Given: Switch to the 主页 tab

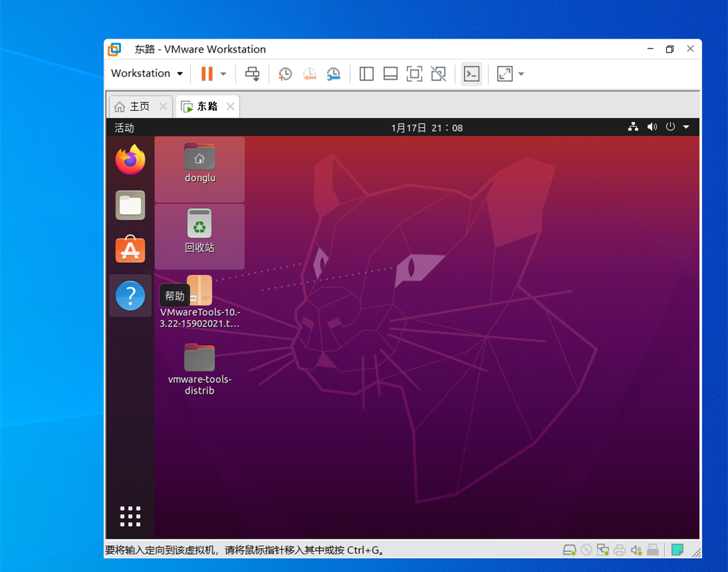Looking at the screenshot, I should point(136,106).
